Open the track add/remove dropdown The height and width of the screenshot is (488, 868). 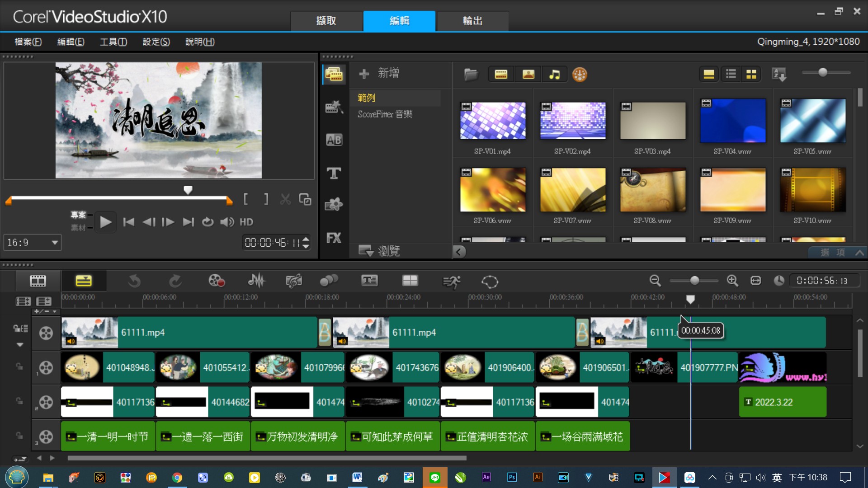coord(46,311)
